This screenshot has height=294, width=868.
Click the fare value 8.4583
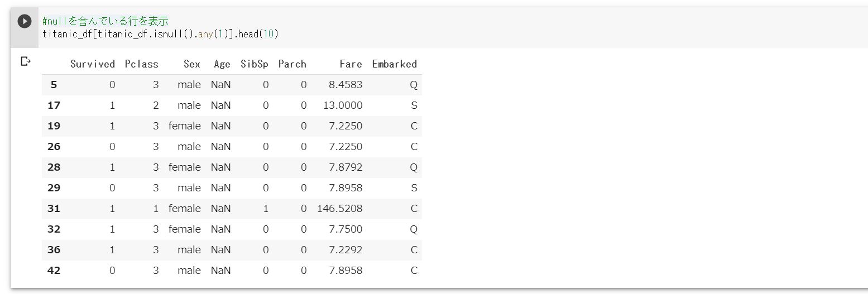[x=346, y=85]
